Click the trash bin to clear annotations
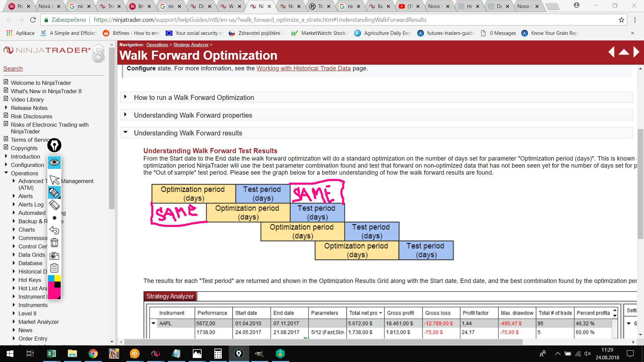This screenshot has height=362, width=644. [x=54, y=242]
